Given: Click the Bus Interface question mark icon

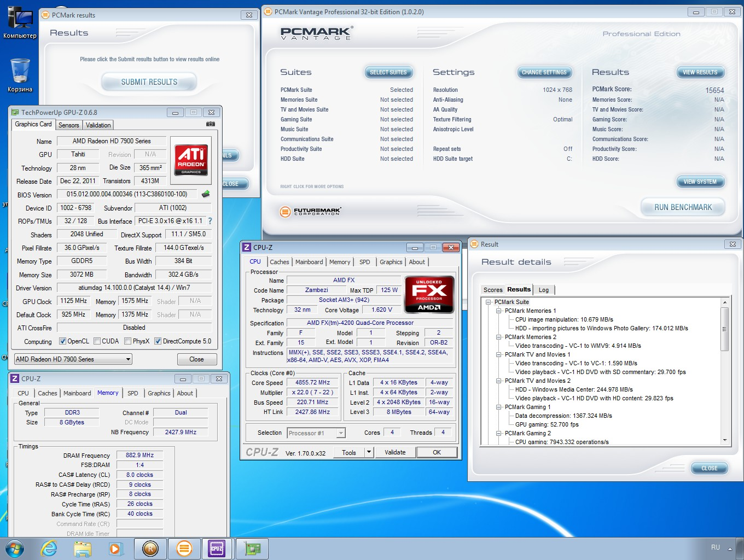Looking at the screenshot, I should pos(210,221).
